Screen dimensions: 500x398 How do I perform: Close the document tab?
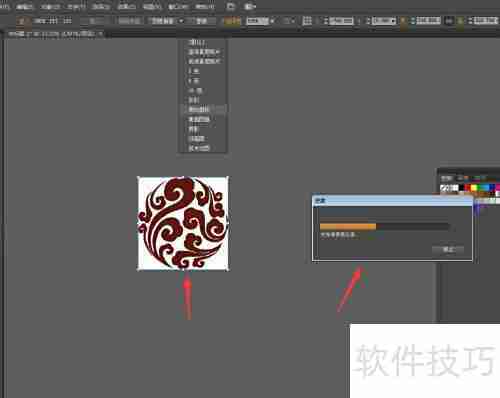pos(100,34)
